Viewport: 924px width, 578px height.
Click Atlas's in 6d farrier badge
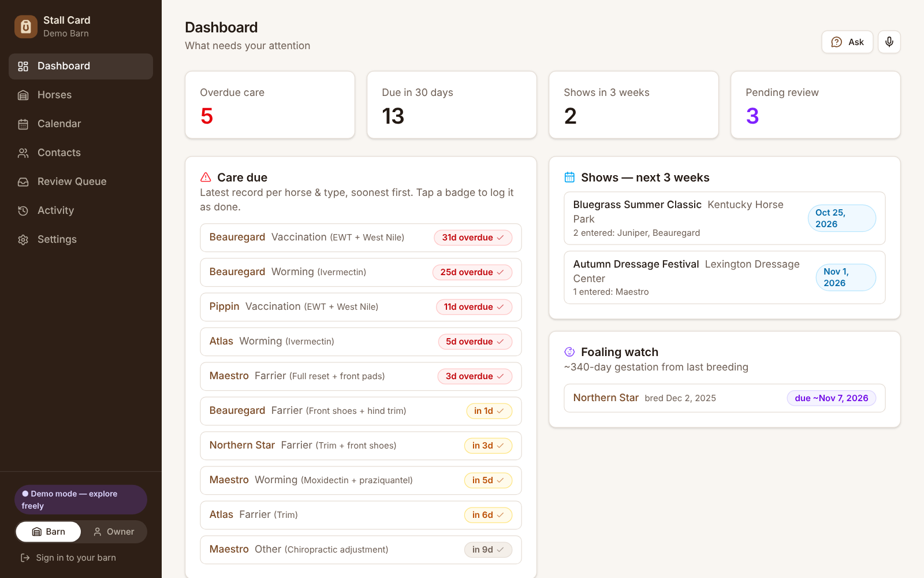(x=488, y=515)
